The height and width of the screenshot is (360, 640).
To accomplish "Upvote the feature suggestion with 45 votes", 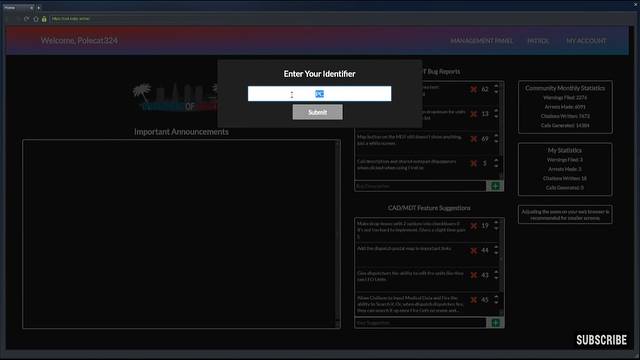I will click(496, 297).
